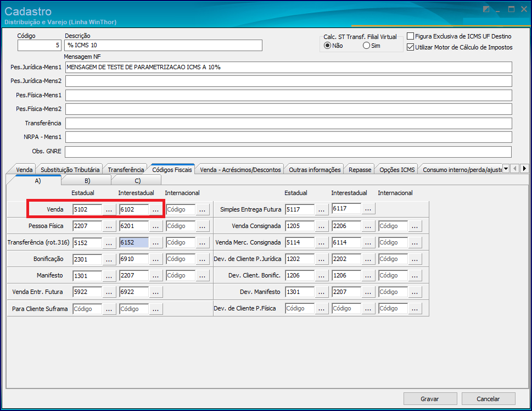This screenshot has width=532, height=411.
Task: Click the NRPA - Mens1 field
Action: click(288, 137)
